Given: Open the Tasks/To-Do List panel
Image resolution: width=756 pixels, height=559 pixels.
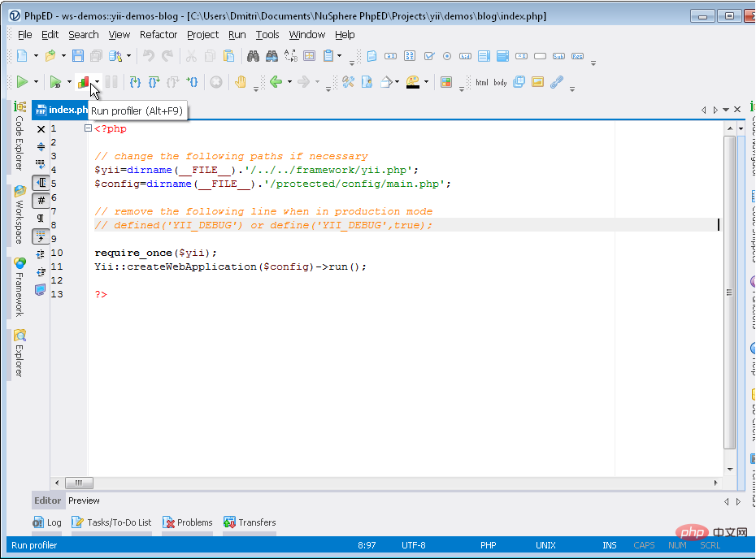Looking at the screenshot, I should (111, 522).
